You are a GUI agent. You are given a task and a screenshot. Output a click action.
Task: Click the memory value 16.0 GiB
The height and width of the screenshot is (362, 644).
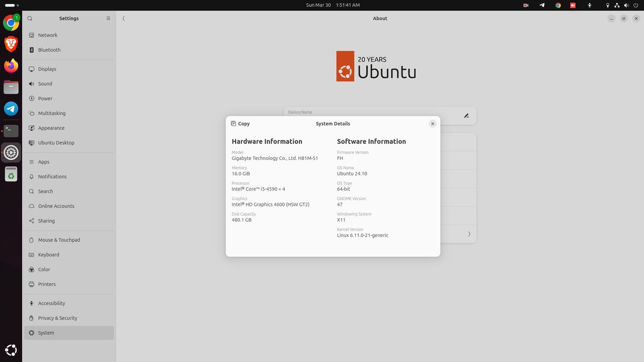click(241, 174)
